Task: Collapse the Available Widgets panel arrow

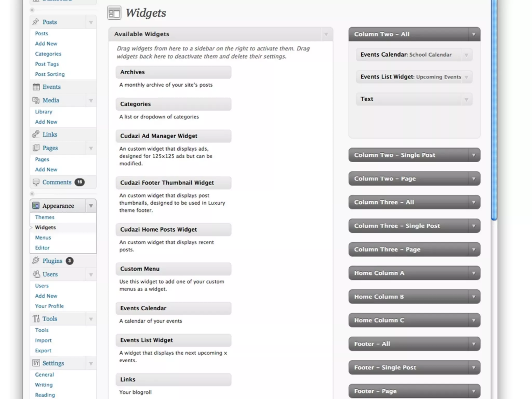Action: click(326, 34)
